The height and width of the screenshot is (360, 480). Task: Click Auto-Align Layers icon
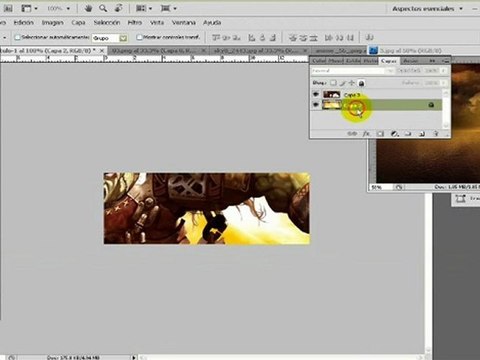(370, 37)
